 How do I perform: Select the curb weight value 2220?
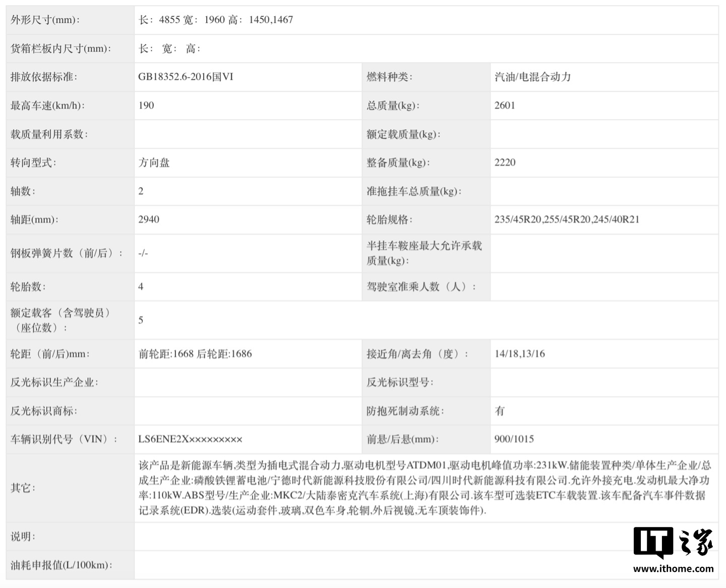point(505,162)
